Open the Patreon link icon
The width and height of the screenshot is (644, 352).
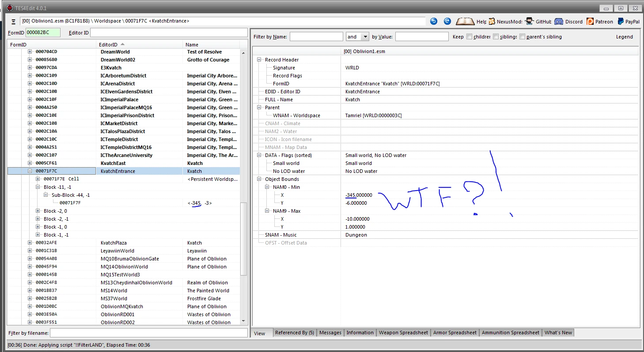click(x=590, y=21)
